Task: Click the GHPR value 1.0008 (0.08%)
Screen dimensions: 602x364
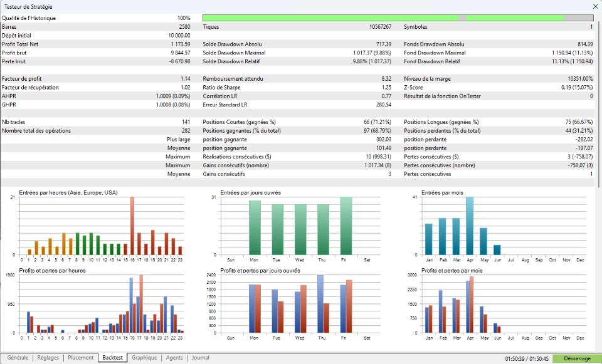Action: click(173, 105)
